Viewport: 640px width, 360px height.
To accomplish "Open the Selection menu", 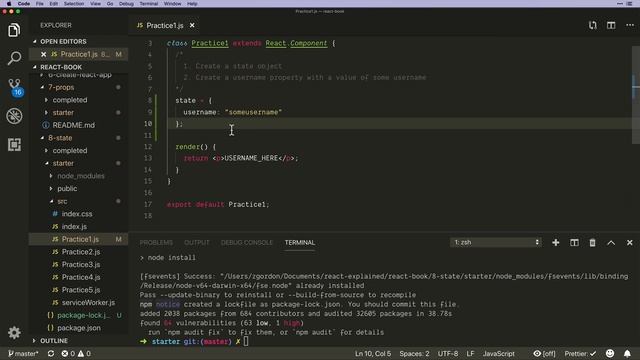I will pos(74,4).
